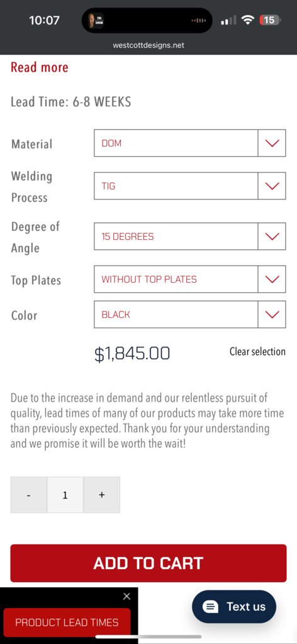Open Top Plates dropdown chevron
Image resolution: width=297 pixels, height=644 pixels.
pos(272,279)
